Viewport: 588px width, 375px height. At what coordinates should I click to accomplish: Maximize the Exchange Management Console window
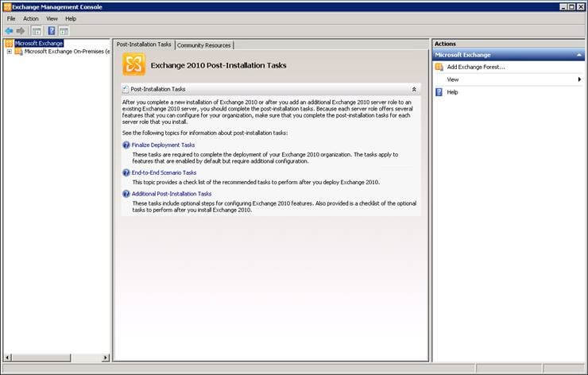[571, 6]
